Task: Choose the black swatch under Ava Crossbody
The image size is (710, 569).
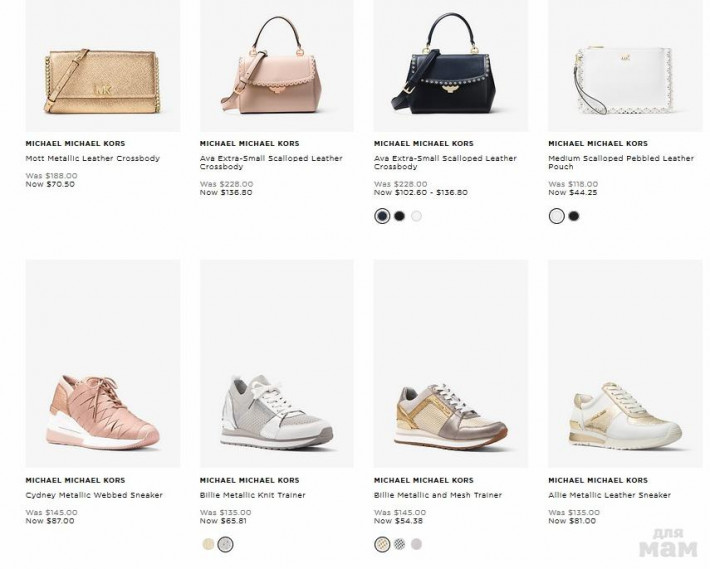Action: pyautogui.click(x=399, y=215)
